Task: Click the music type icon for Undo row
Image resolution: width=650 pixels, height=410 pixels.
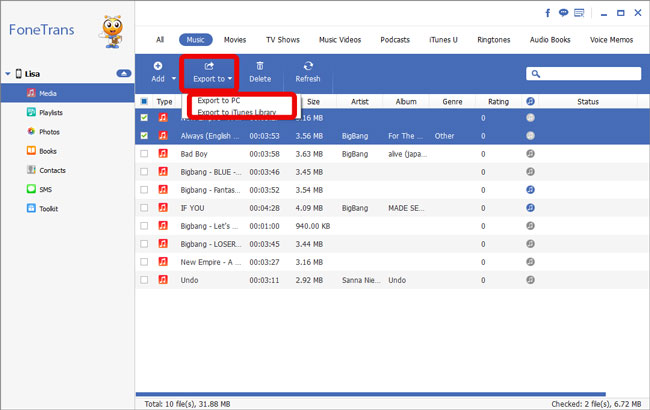Action: point(163,280)
